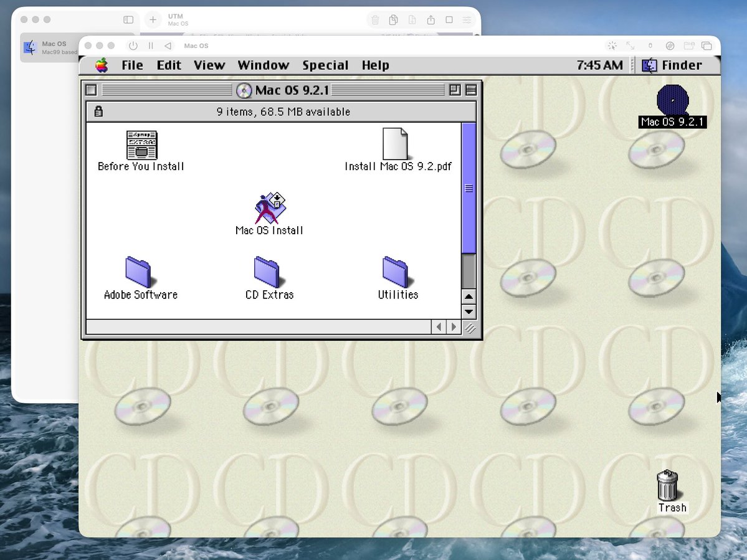Viewport: 747px width, 560px height.
Task: Click the plus button to add a new VM
Action: point(153,19)
